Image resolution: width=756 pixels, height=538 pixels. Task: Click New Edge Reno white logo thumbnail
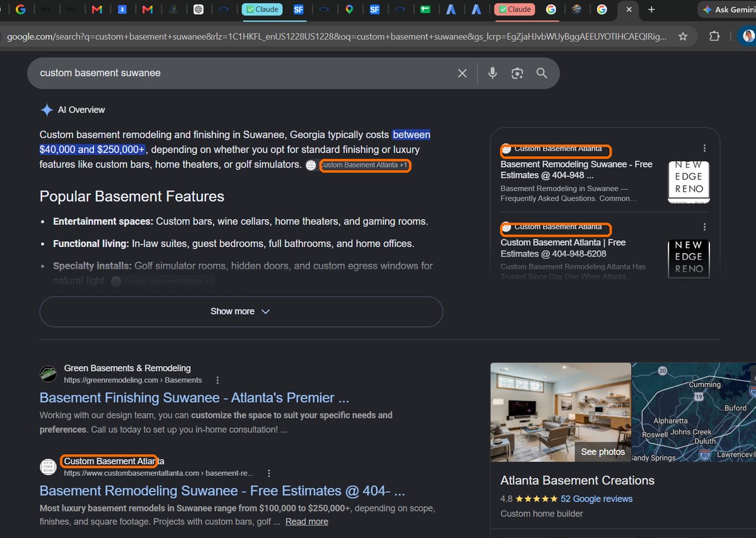click(689, 181)
